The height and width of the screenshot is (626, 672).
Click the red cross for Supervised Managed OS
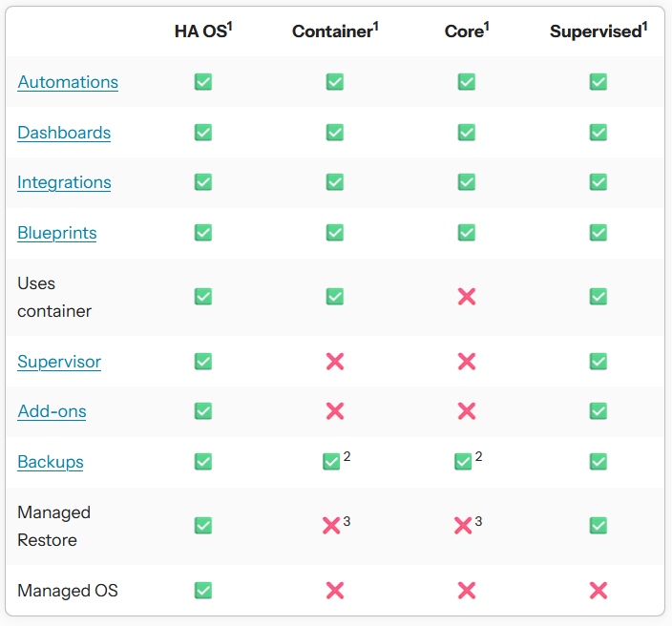(598, 591)
